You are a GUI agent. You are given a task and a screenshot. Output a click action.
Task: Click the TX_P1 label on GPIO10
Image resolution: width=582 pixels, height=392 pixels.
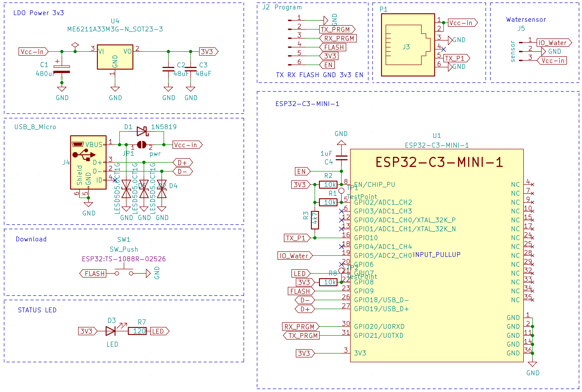(x=296, y=238)
